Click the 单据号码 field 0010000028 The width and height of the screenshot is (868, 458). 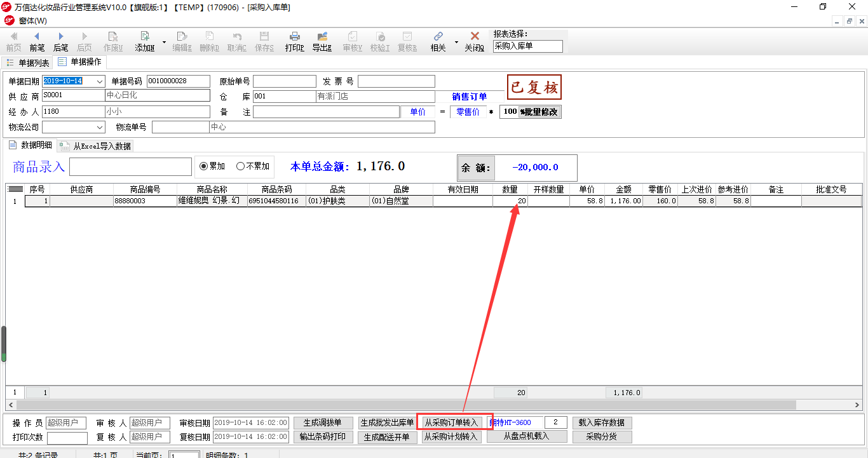(x=179, y=81)
